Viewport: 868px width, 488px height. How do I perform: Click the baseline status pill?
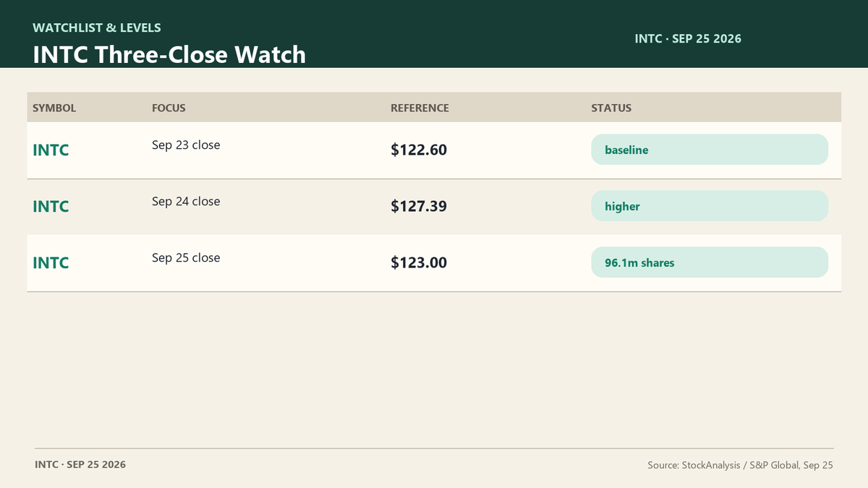[710, 150]
